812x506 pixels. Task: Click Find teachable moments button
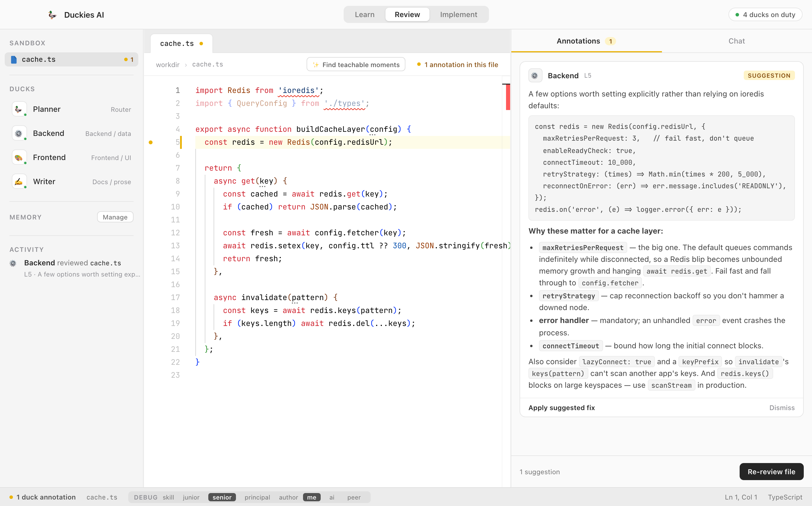tap(356, 64)
